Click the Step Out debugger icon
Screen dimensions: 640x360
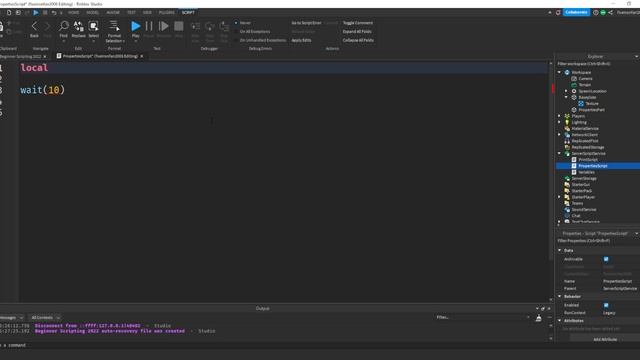[x=224, y=27]
